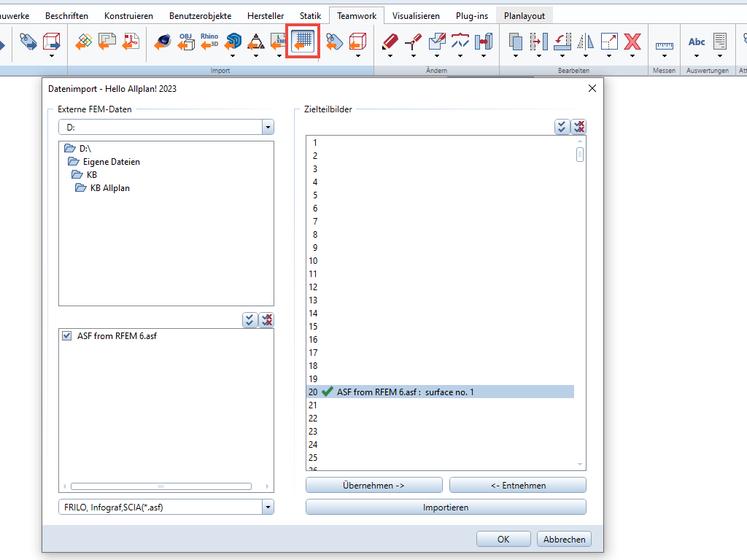Start the OBJ file import tool
The width and height of the screenshot is (747, 560).
(x=185, y=42)
